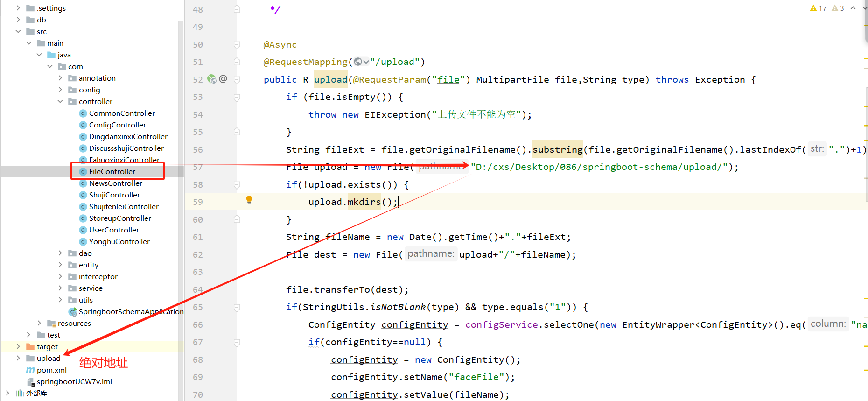Expand the config package
The image size is (868, 401).
pos(60,90)
